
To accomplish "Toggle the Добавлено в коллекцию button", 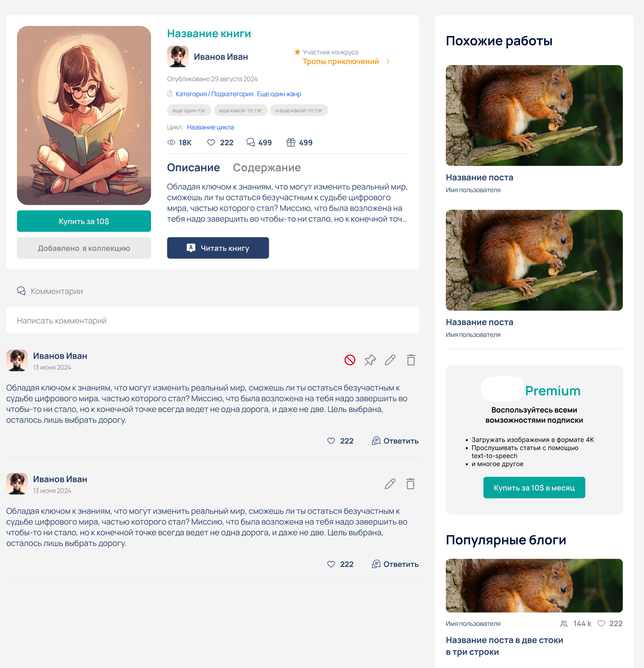I will tap(84, 248).
